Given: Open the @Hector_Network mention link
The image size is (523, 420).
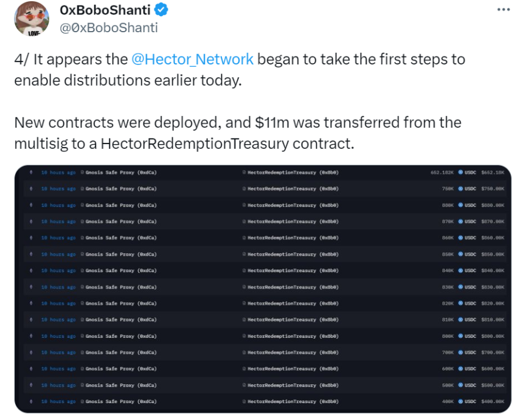Looking at the screenshot, I should click(x=192, y=60).
